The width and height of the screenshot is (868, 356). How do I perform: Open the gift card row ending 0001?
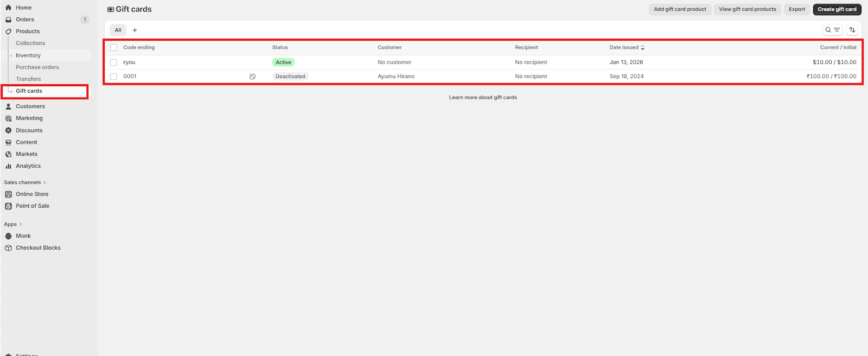483,77
